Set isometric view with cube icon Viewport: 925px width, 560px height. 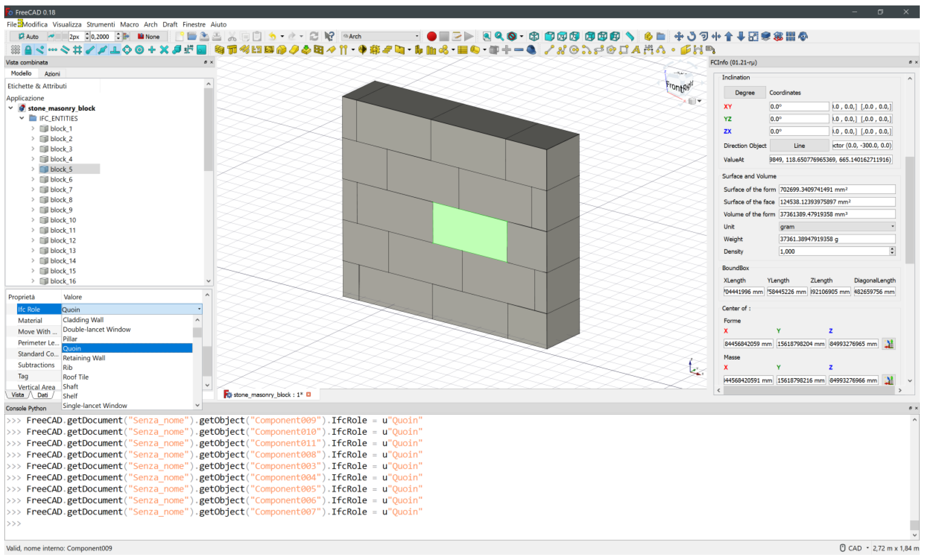pos(534,36)
